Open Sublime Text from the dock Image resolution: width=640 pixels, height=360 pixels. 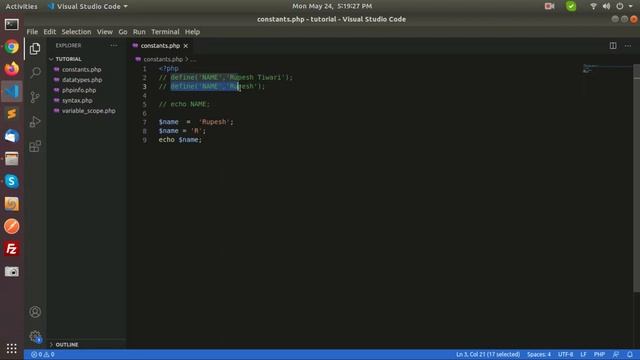pos(11,114)
